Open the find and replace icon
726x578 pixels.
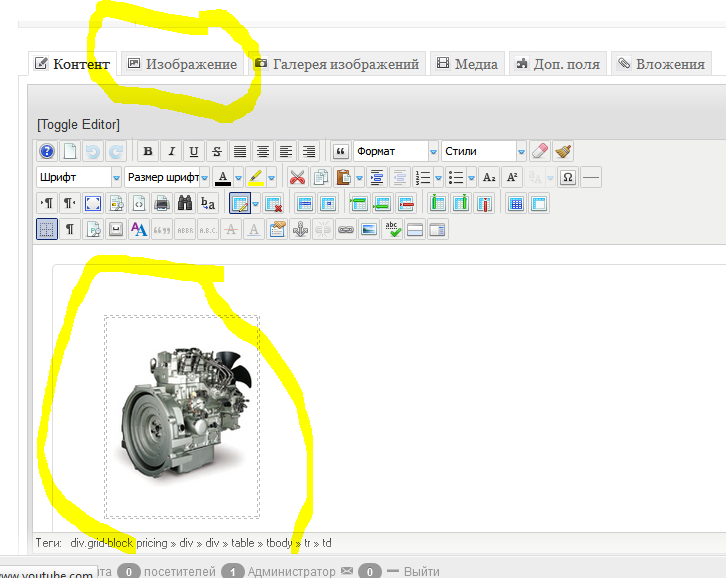tap(208, 203)
